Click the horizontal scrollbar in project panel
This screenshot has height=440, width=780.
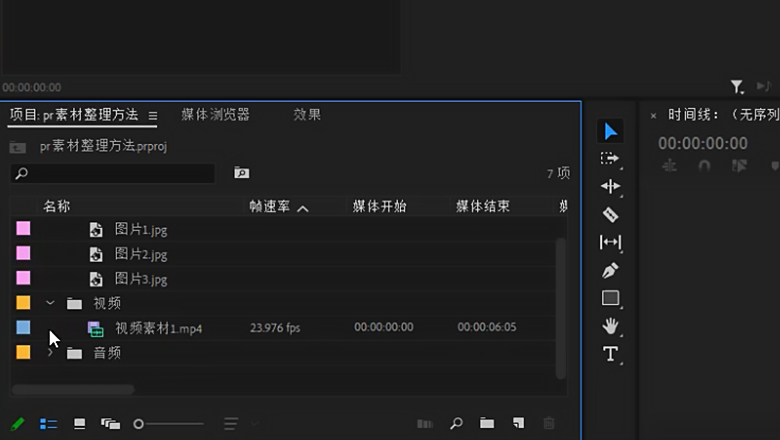click(73, 390)
